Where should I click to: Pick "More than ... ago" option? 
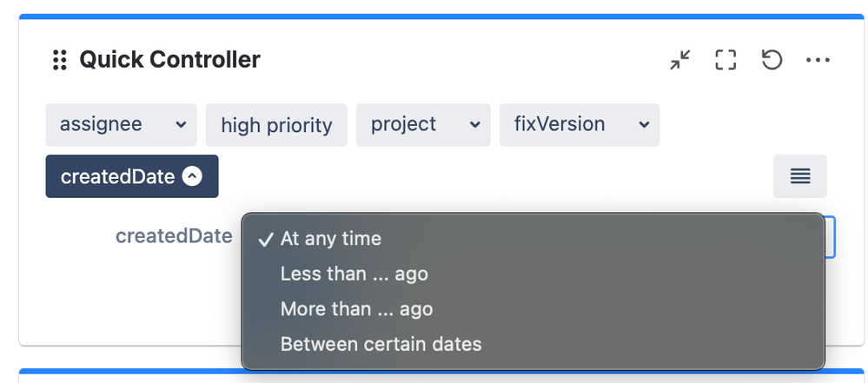tap(356, 308)
